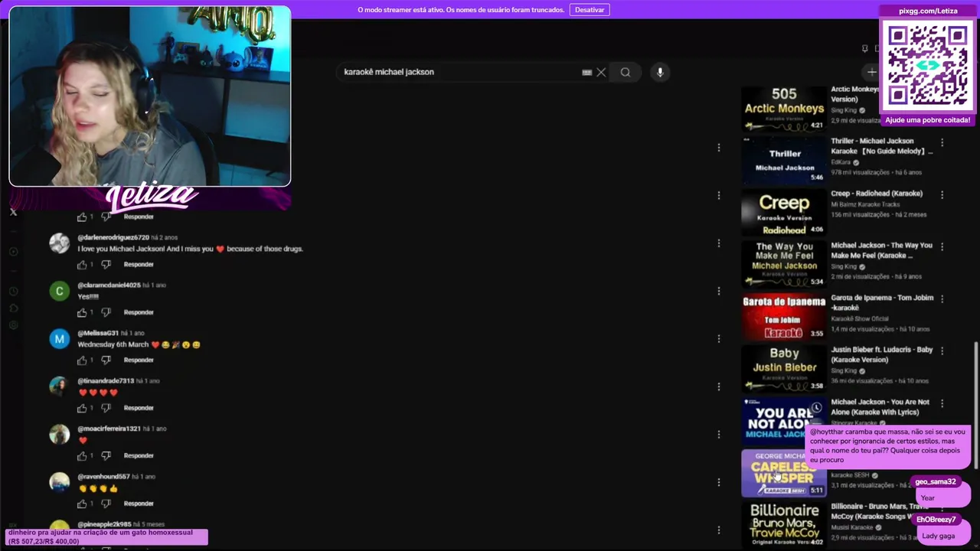The height and width of the screenshot is (551, 980).
Task: Add You Are Not Alone to Watch Later
Action: pyautogui.click(x=816, y=407)
